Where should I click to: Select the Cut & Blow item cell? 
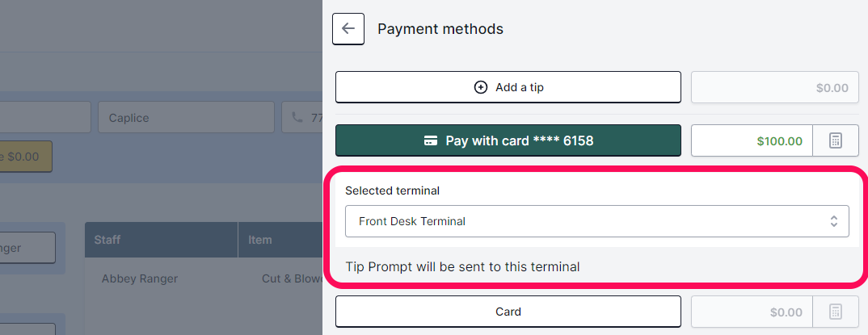tap(292, 278)
